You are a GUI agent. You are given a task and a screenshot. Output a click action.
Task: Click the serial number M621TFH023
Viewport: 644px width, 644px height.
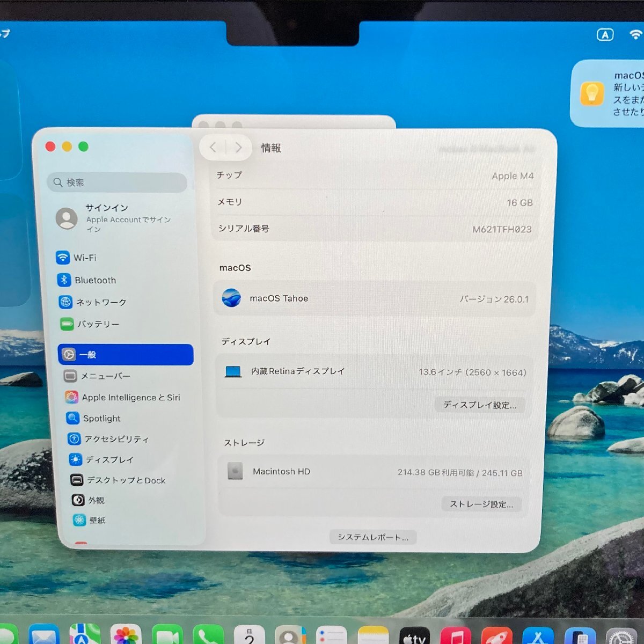[x=502, y=229]
